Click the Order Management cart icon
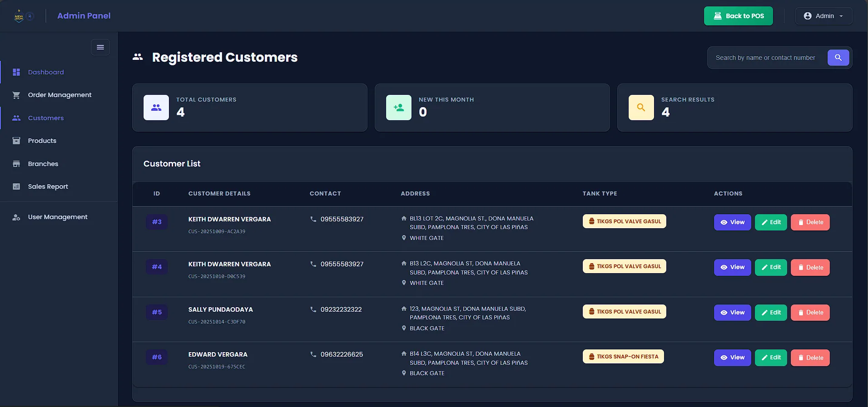 [x=16, y=95]
